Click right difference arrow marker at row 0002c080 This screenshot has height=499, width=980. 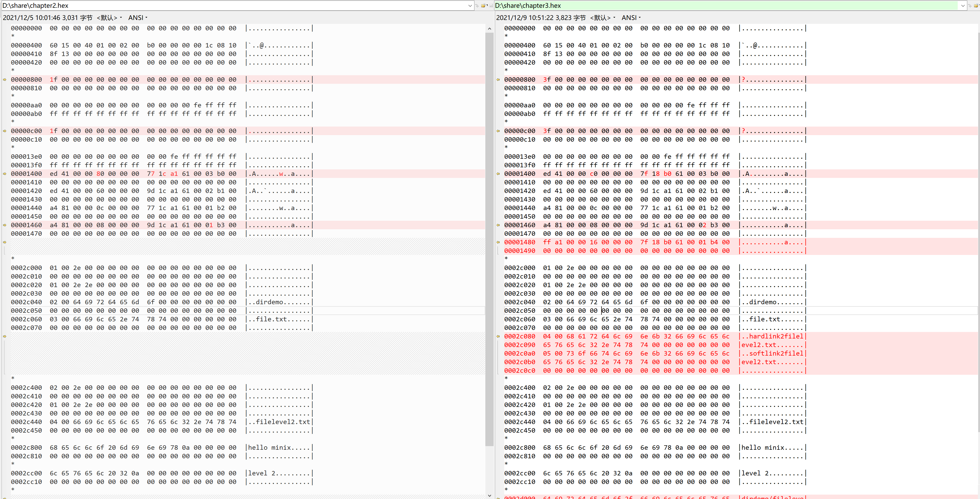pos(498,336)
